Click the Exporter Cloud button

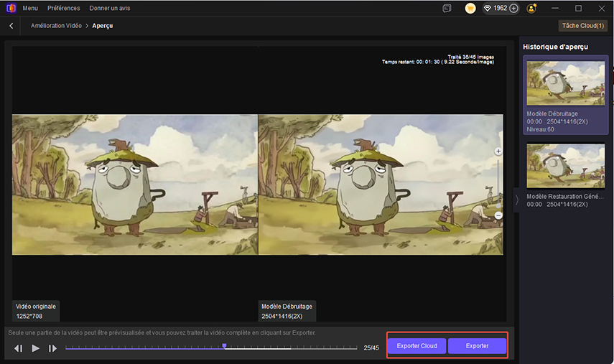point(417,346)
